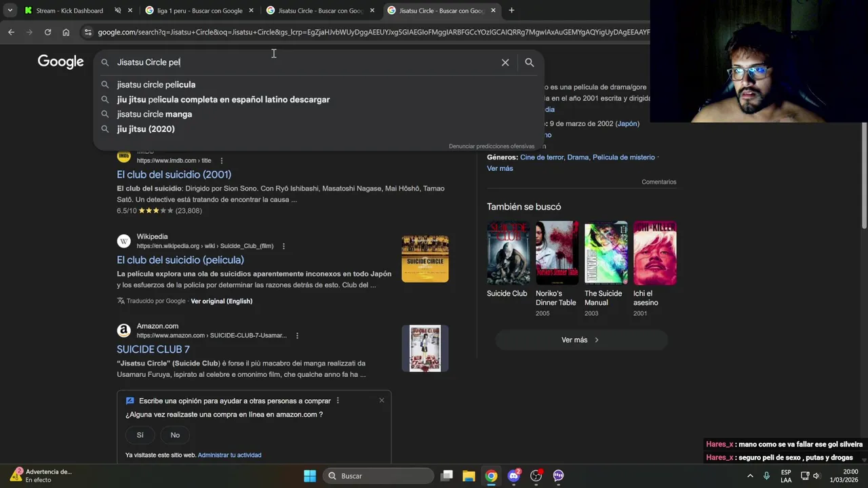Expand Ver más under También se buscó
The image size is (868, 488).
click(581, 340)
